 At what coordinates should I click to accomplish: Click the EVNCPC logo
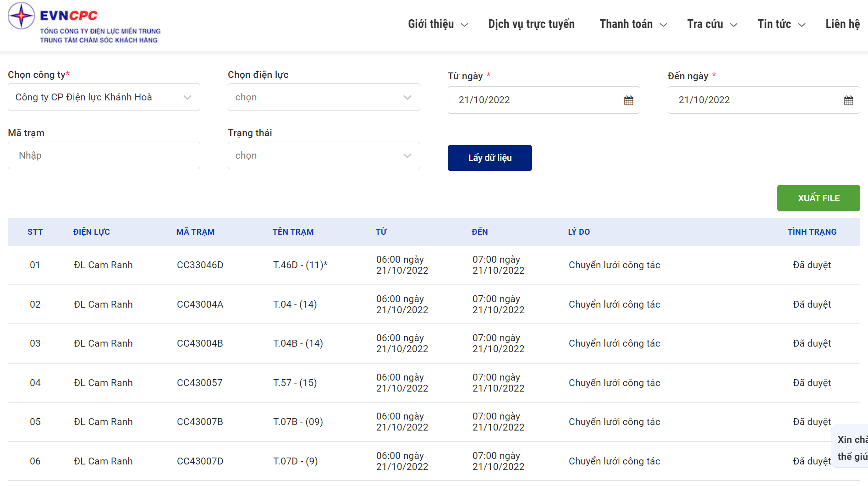(x=84, y=23)
